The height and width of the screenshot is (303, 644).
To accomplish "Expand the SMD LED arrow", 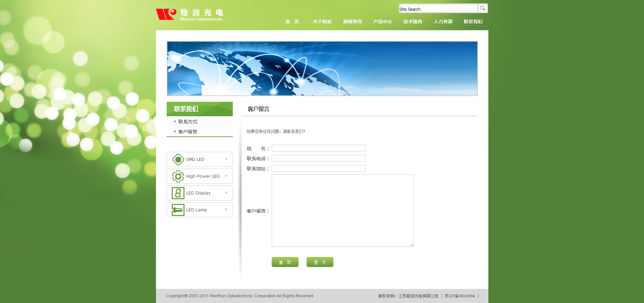I will 226,159.
